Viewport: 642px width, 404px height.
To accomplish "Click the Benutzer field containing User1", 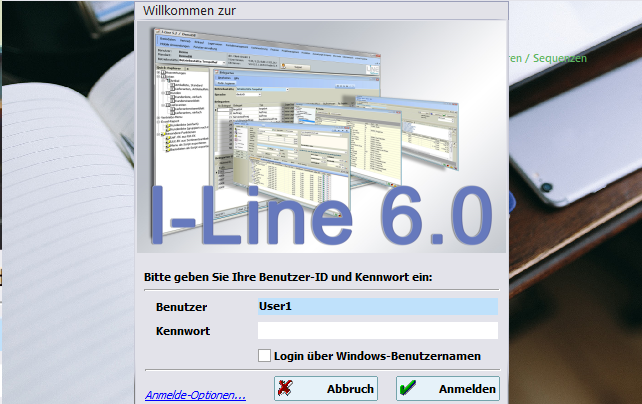I will pos(378,307).
